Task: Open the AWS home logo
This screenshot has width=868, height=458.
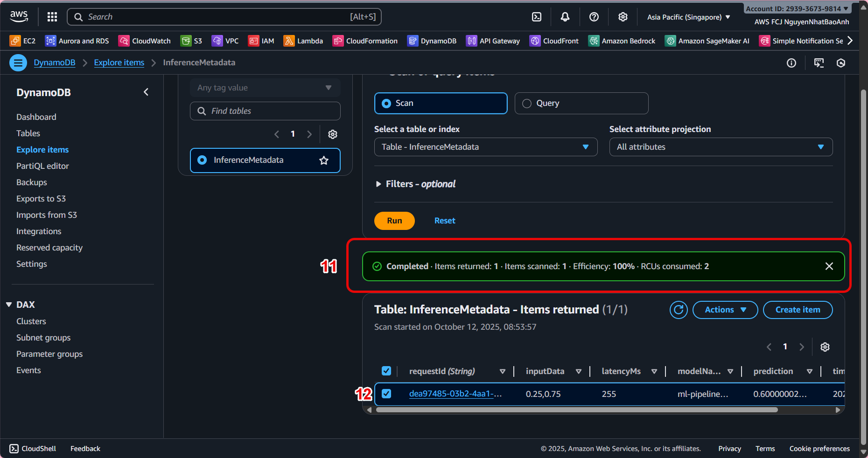Action: (x=19, y=17)
